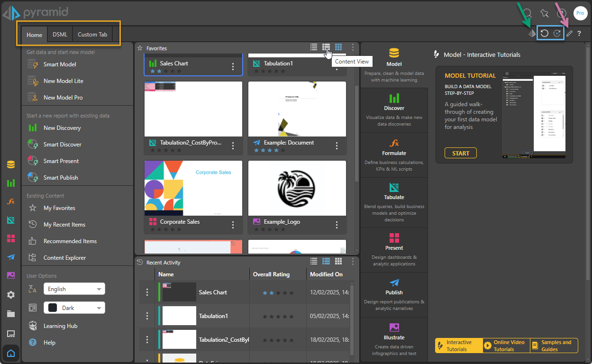Open Online Video Tutorials
This screenshot has height=364, width=592.
(506, 346)
